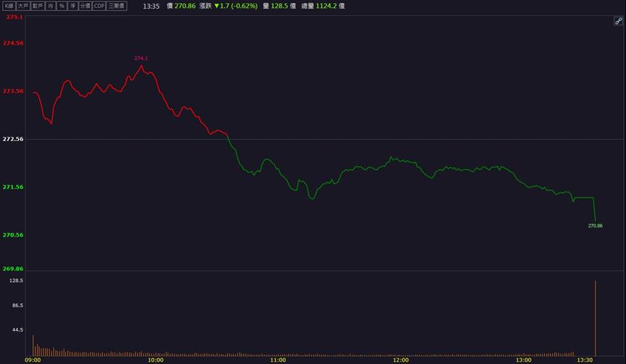Viewport: 626px width, 364px height.
Task: Click the link icon at chart corner
Action: 618,21
